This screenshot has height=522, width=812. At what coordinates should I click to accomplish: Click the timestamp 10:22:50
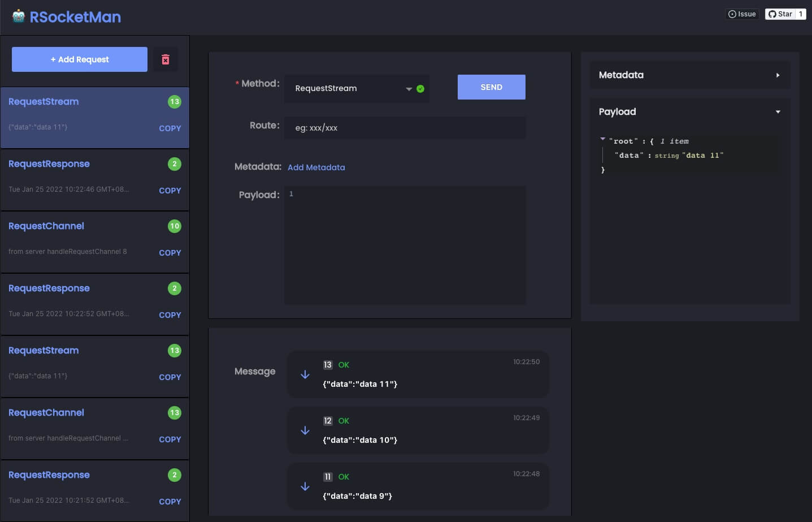[526, 362]
